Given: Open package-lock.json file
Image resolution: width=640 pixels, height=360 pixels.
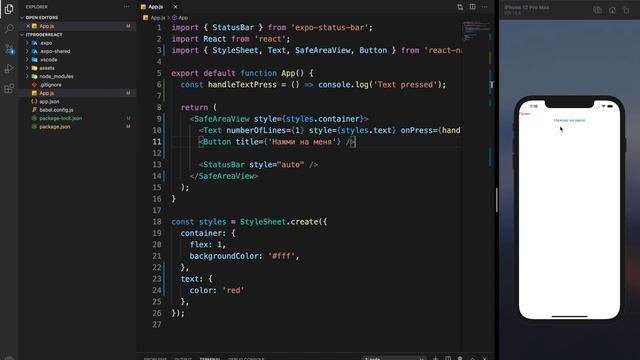Looking at the screenshot, I should click(60, 118).
